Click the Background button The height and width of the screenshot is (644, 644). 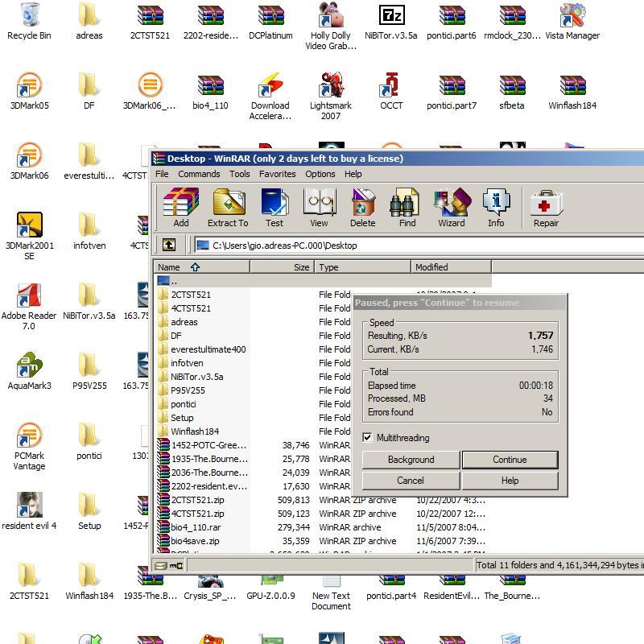pyautogui.click(x=411, y=460)
